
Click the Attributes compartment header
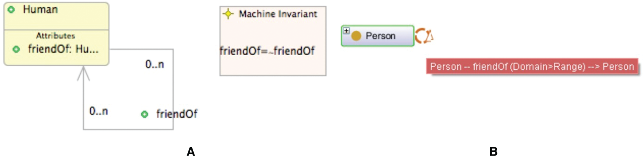click(x=55, y=36)
